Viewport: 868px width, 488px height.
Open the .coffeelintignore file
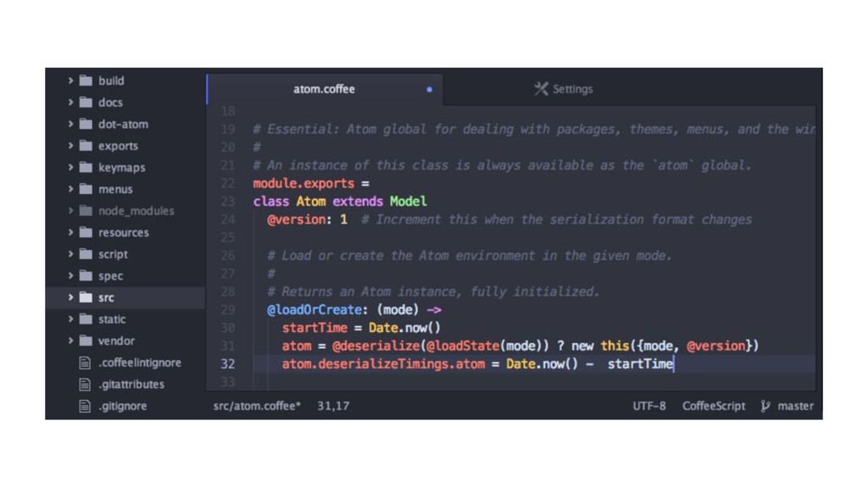pyautogui.click(x=140, y=363)
